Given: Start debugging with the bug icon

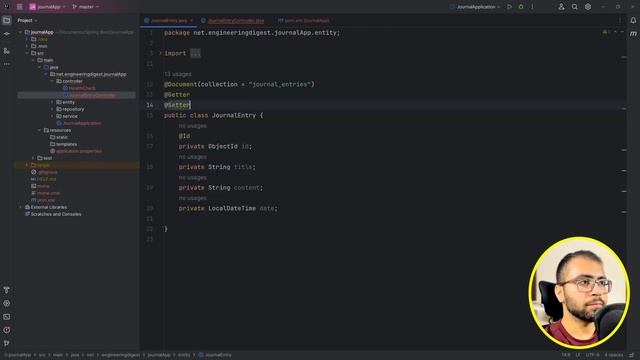Looking at the screenshot, I should pos(521,7).
